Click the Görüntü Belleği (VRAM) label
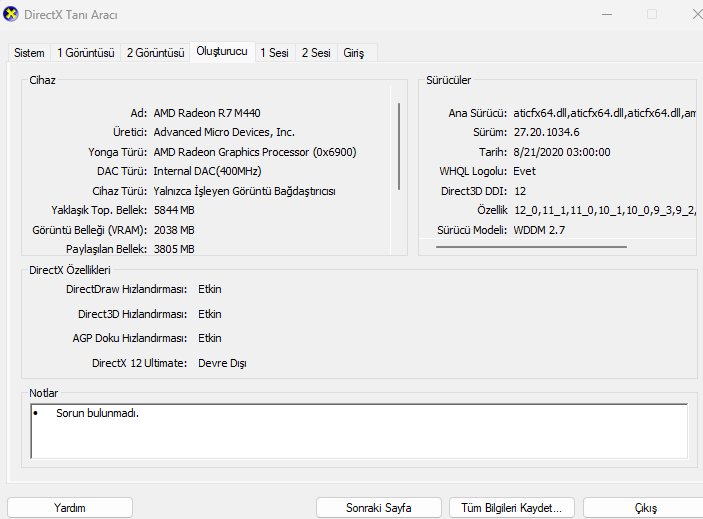Screen dimensions: 703x519 (90, 230)
